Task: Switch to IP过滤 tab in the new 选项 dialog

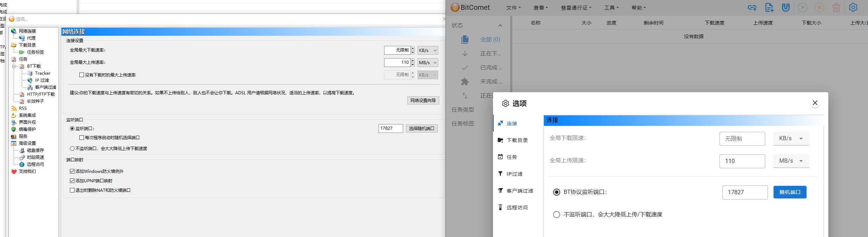Action: click(x=518, y=174)
